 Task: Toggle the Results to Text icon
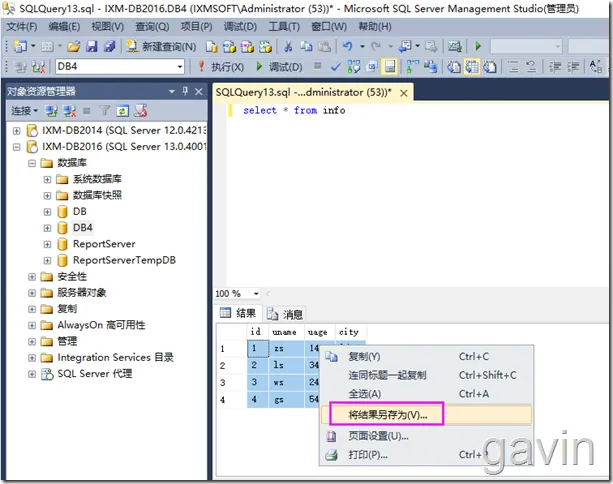tap(454, 67)
